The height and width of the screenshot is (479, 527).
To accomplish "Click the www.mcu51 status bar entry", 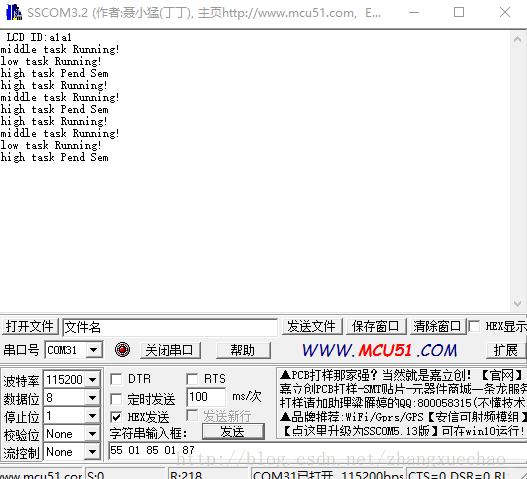I will click(41, 474).
